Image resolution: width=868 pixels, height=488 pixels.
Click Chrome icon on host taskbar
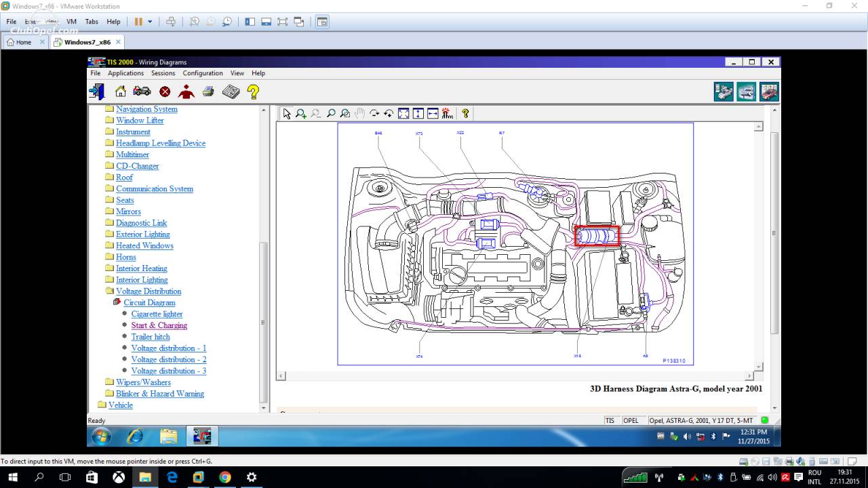point(224,477)
